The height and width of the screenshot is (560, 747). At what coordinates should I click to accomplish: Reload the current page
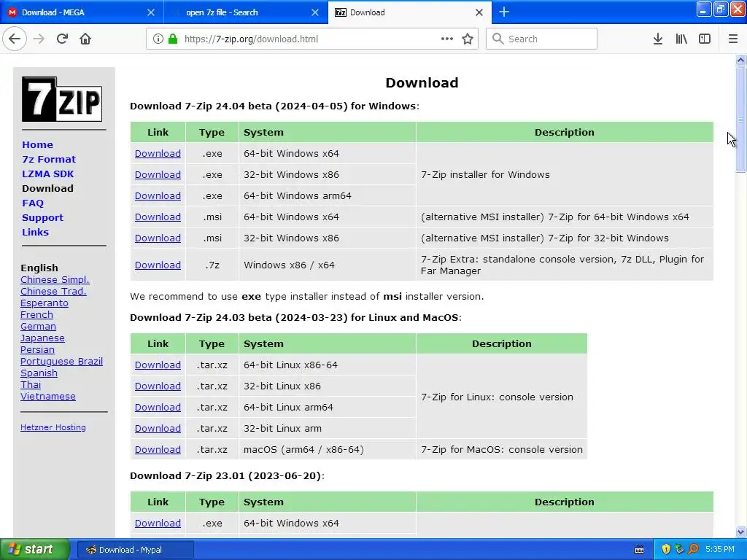[63, 39]
